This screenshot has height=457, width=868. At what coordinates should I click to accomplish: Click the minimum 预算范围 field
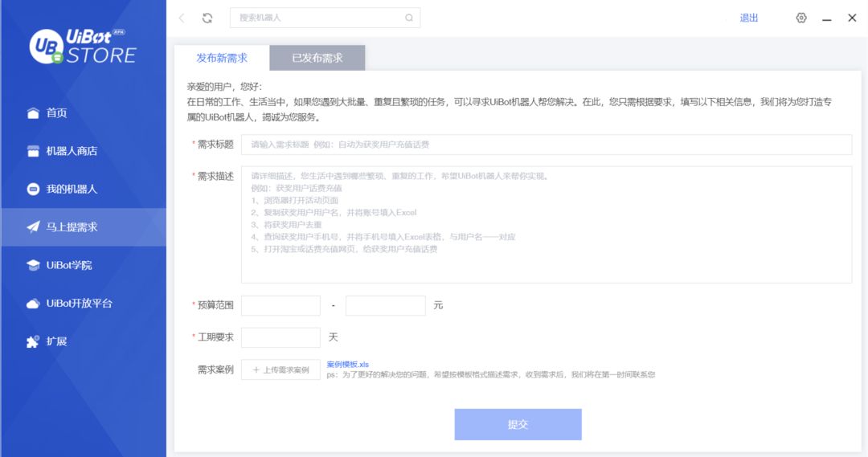pos(280,305)
